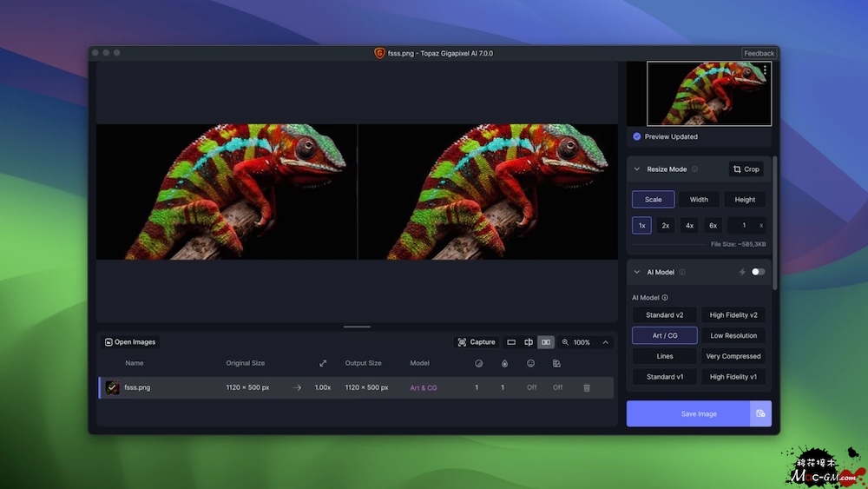Select the 4x scale option

(x=689, y=226)
